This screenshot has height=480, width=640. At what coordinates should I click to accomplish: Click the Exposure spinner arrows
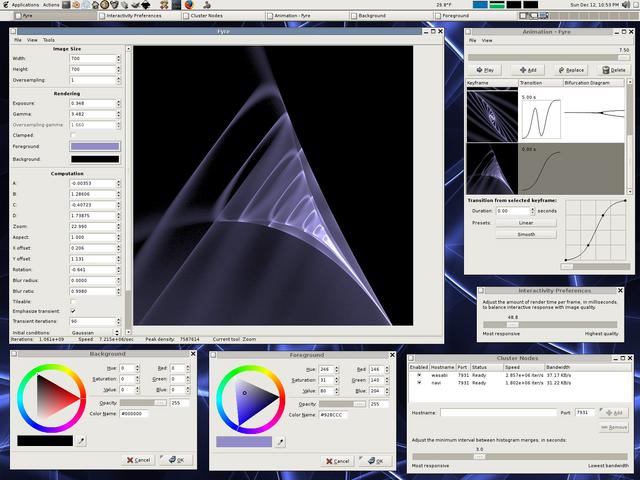119,103
